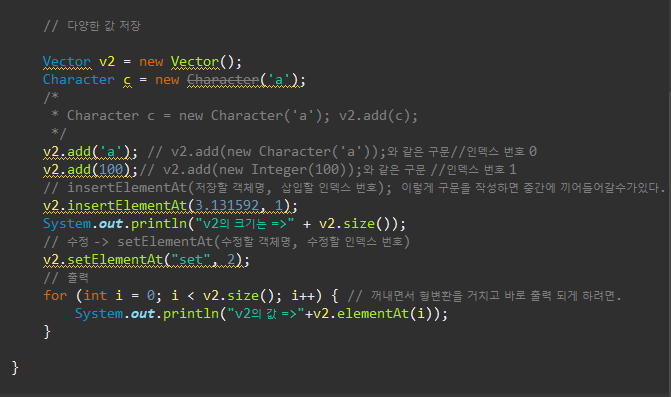Click the comment "꺼내면서 형변환을 거치고 바로 출력 되게 하려면."
The height and width of the screenshot is (397, 671).
point(496,296)
